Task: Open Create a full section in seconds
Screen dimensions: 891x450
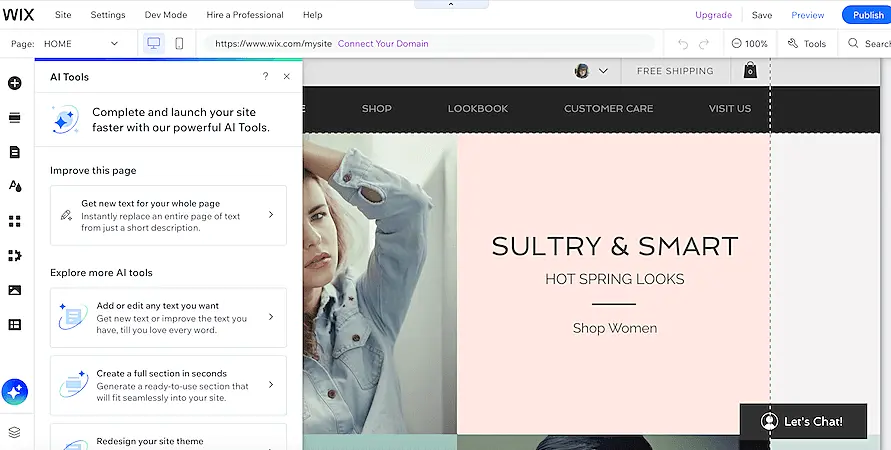Action: tap(168, 385)
